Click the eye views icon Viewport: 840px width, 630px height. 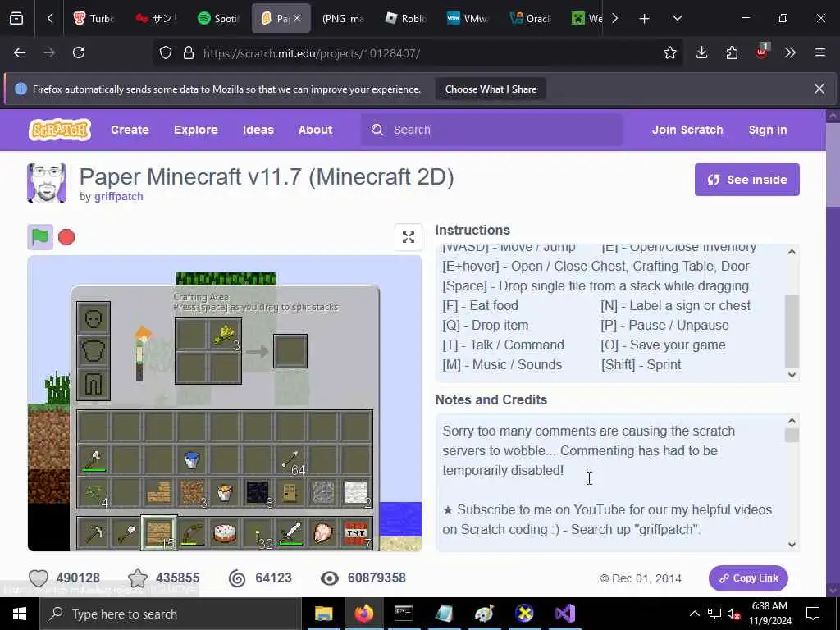click(x=330, y=578)
